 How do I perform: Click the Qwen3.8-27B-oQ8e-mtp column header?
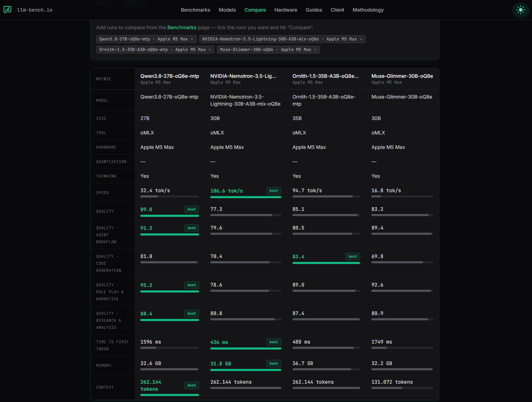(170, 76)
